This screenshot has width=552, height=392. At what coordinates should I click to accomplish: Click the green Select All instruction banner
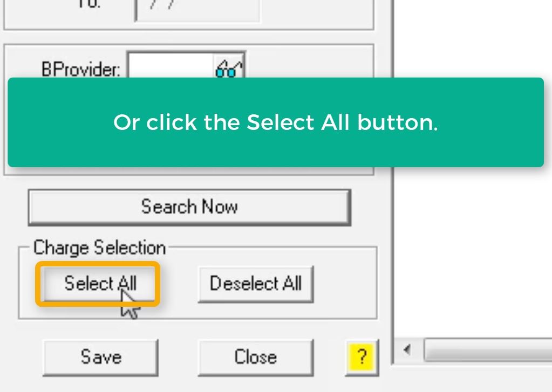click(x=276, y=122)
